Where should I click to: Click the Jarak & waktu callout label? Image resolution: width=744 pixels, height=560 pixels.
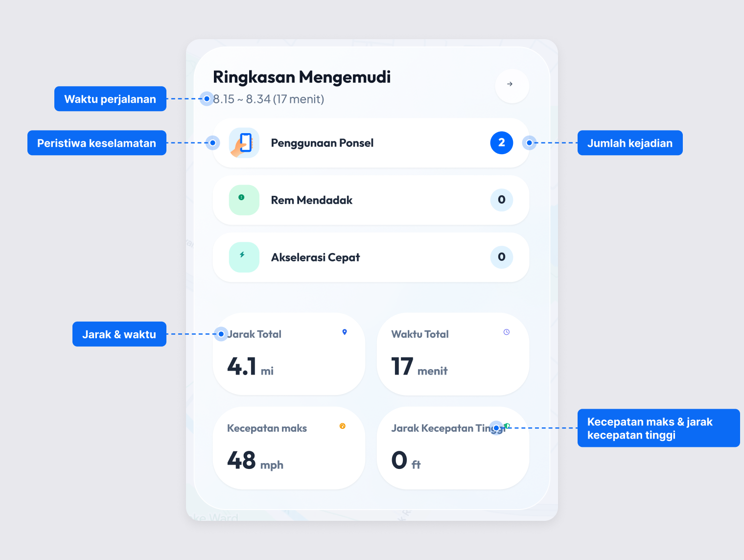(119, 334)
